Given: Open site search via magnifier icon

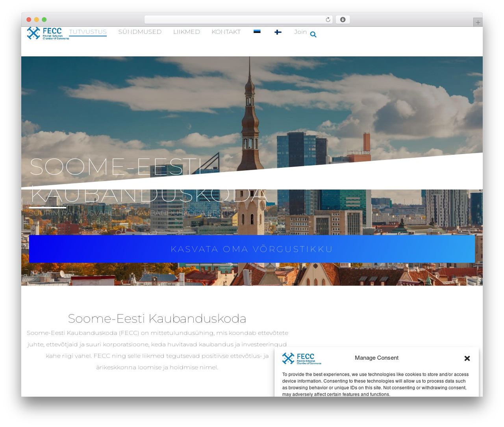Looking at the screenshot, I should pyautogui.click(x=313, y=34).
